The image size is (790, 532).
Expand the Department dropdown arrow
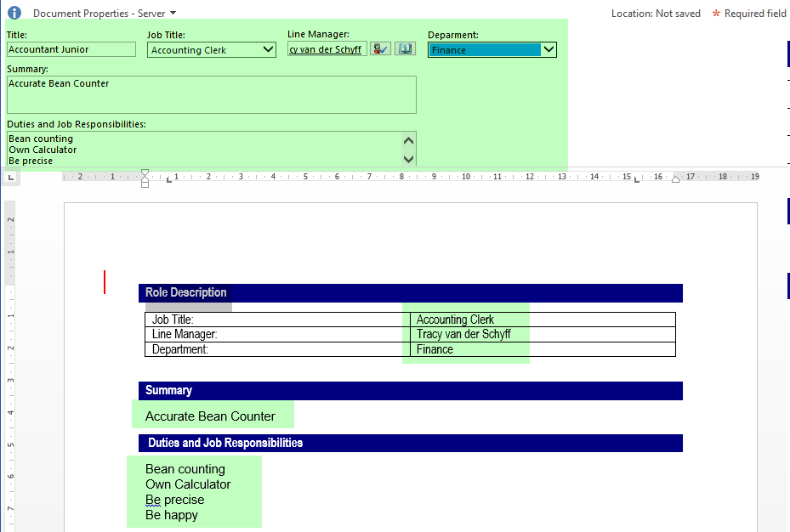pos(548,50)
